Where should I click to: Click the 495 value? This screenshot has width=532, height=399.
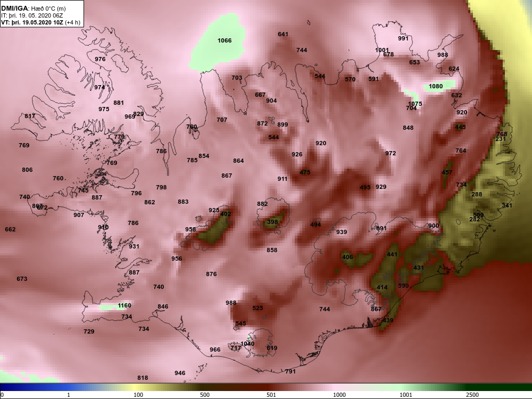point(365,187)
